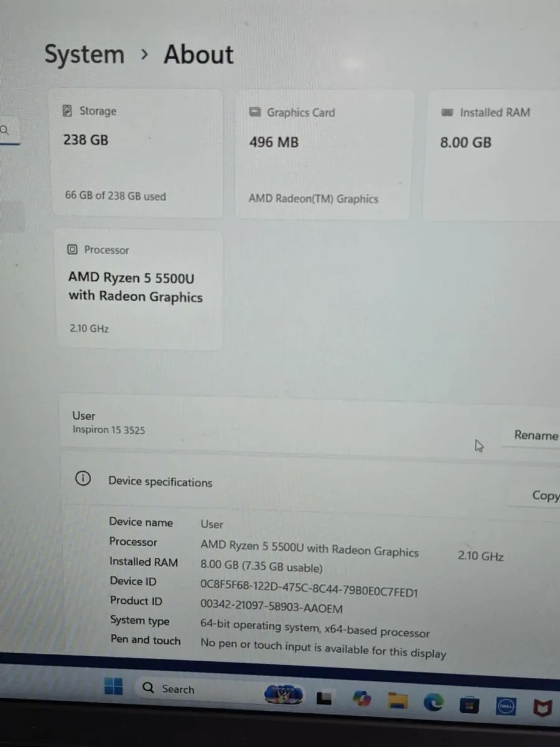Click "8.00 GB (7.35 GB usable)" value
Image resolution: width=560 pixels, height=747 pixels.
(x=261, y=567)
